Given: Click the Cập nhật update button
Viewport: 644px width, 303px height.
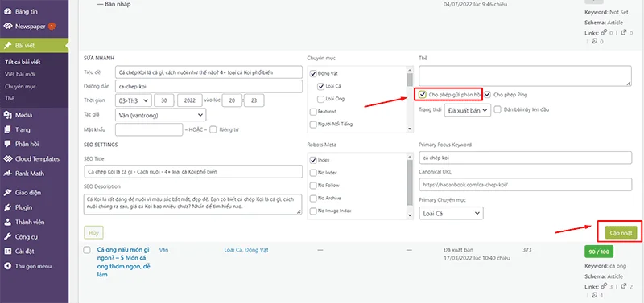Looking at the screenshot, I should pos(621,233).
